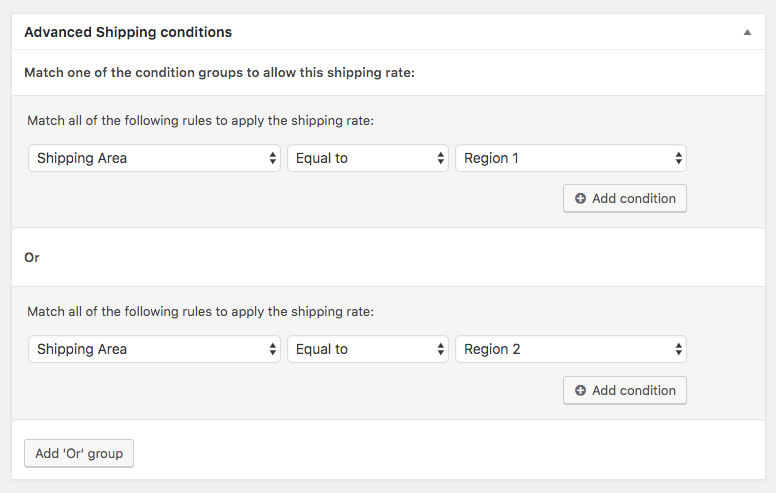776x493 pixels.
Task: Click Add condition in the second group
Action: [x=625, y=391]
